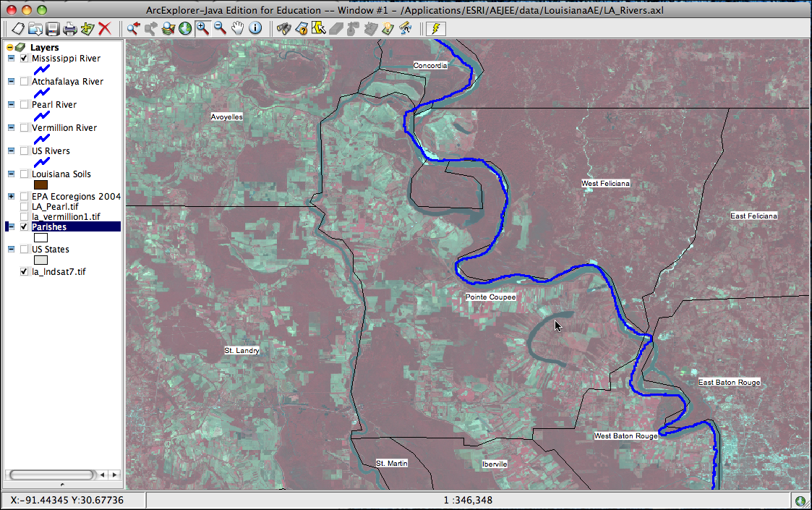
Task: Expand the EPA Ecoregions 2004 entry
Action: point(12,196)
